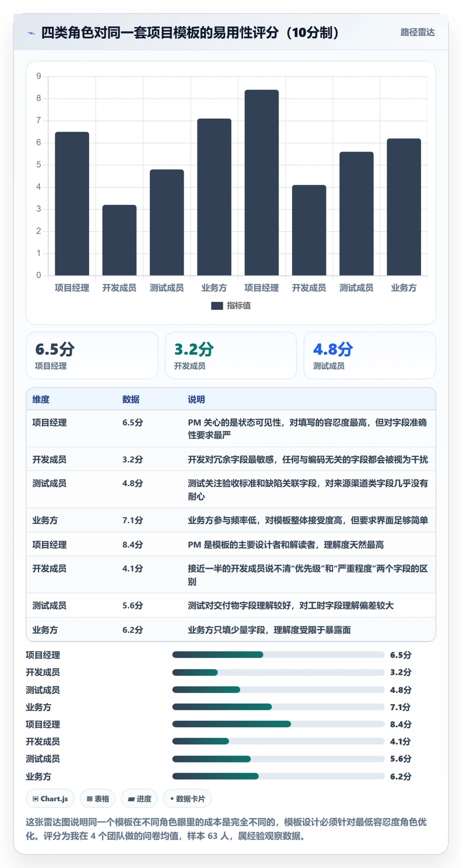Open the 6.5分 项目经理 stat card
Viewport: 462px width, 868px height.
coord(92,355)
